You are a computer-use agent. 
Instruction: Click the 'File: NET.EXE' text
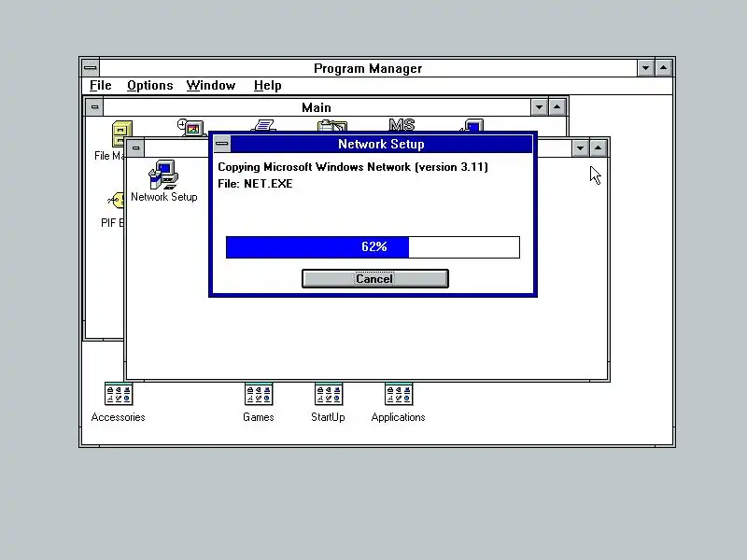255,184
